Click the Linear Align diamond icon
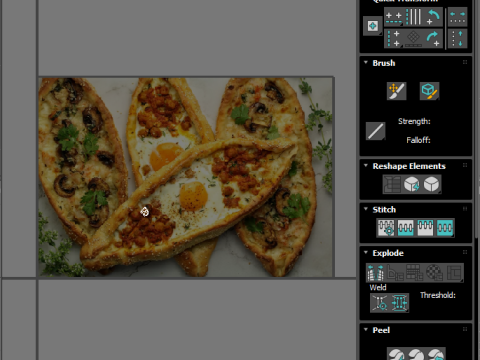480x360 pixels. coord(413,39)
